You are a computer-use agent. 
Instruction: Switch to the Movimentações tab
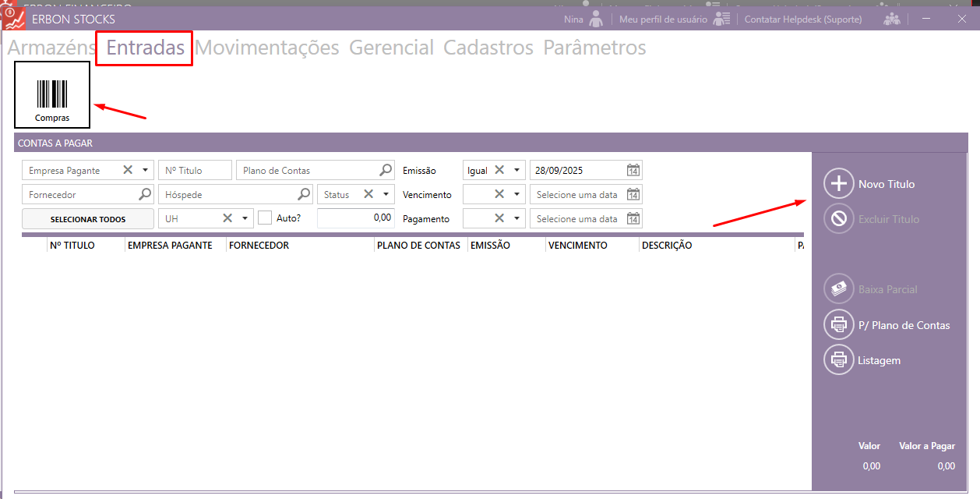pos(266,48)
